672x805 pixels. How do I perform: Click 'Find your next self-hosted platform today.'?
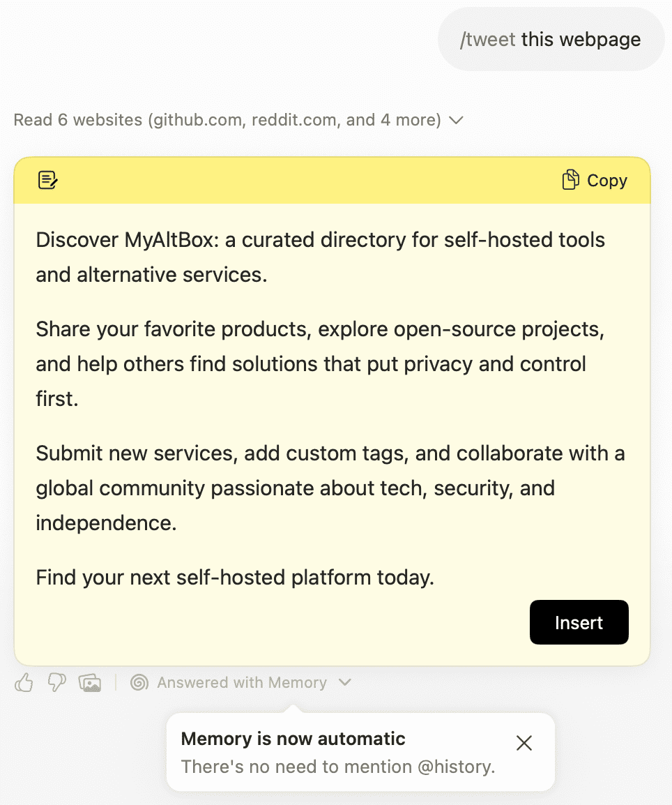tap(235, 578)
